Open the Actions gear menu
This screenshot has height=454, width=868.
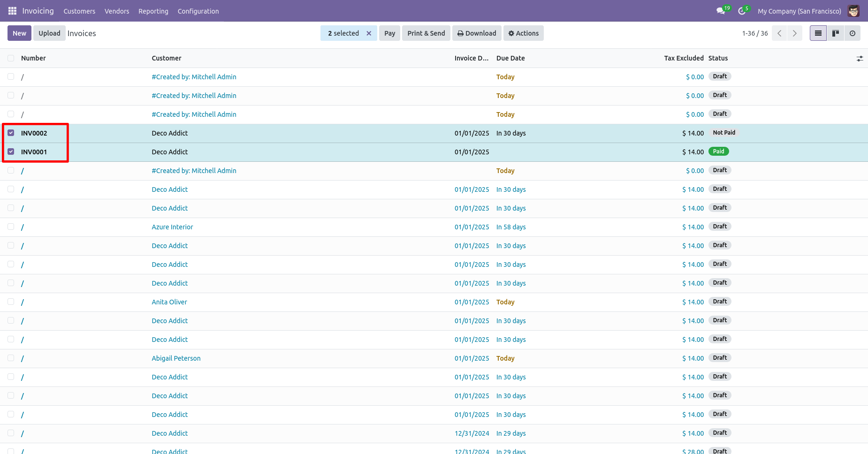click(524, 33)
